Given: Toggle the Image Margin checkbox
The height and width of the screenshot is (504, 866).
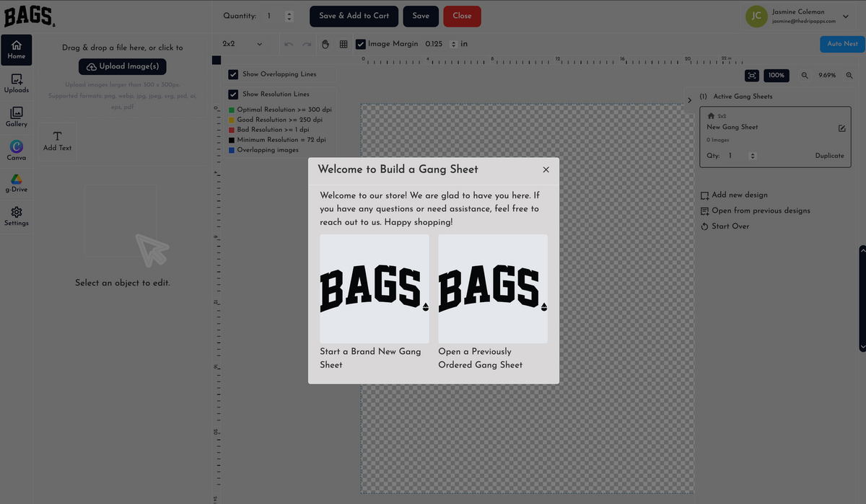Looking at the screenshot, I should tap(361, 44).
